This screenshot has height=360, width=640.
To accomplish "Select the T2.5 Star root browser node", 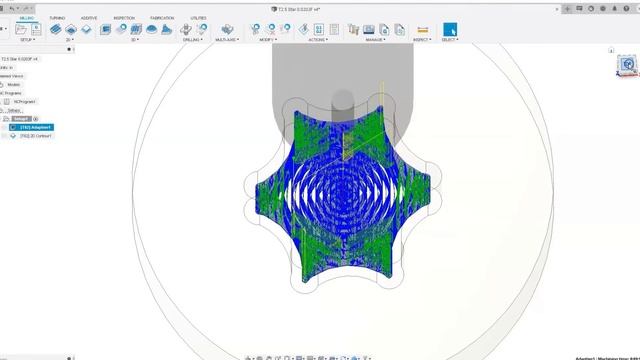I will [19, 59].
